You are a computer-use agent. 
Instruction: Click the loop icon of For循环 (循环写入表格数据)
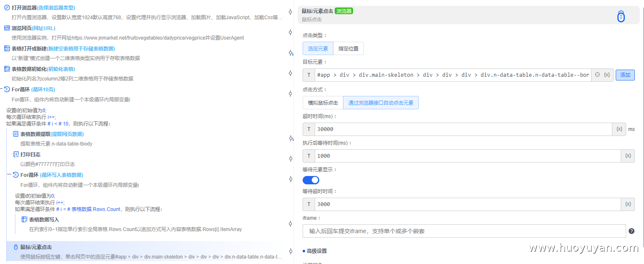pos(15,175)
